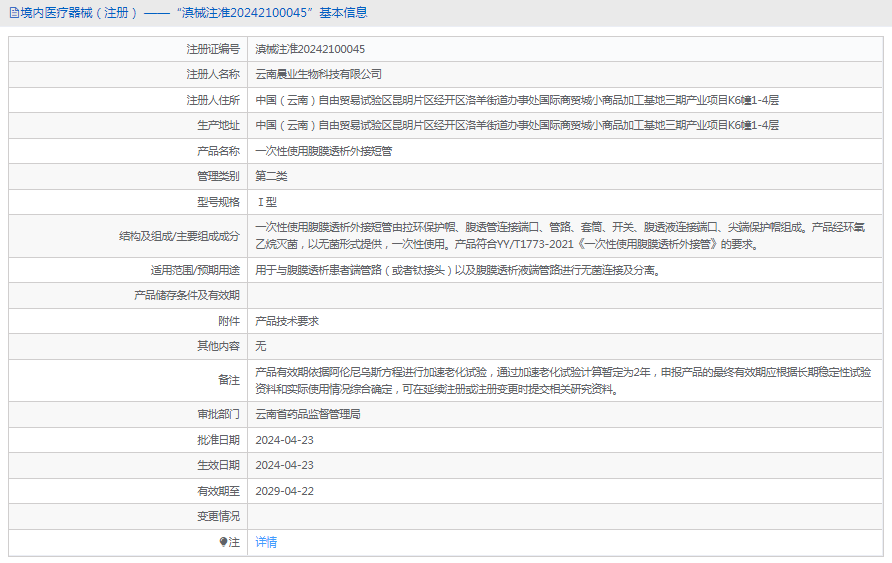Select registration number 滇械注准20242100045 value
Viewport: 892px width, 563px height.
tap(310, 49)
